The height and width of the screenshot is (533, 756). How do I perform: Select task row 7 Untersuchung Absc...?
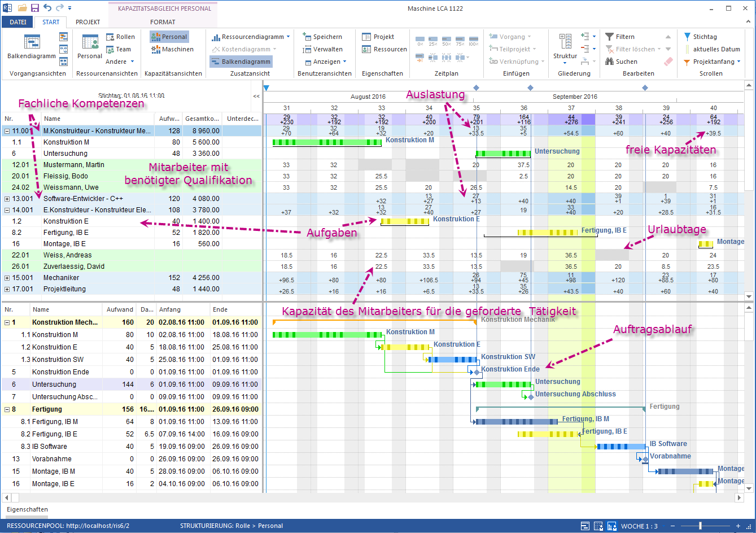(131, 397)
